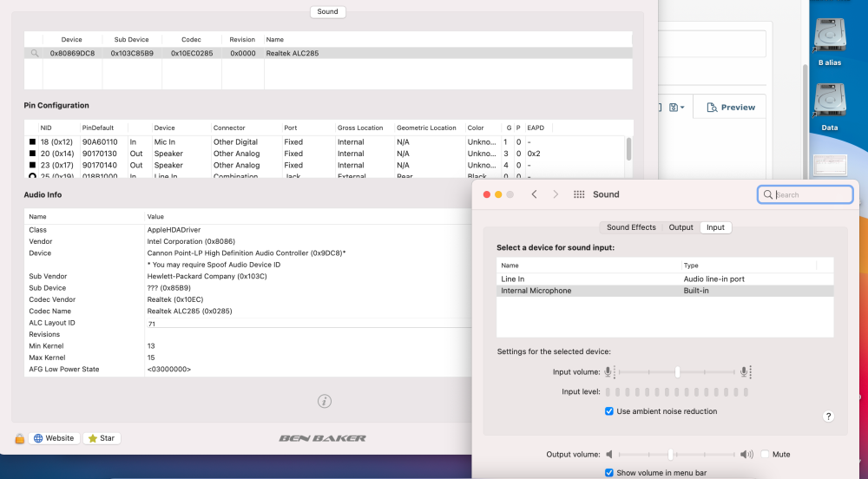Go back in Sound preferences
Image resolution: width=868 pixels, height=479 pixels.
(534, 194)
